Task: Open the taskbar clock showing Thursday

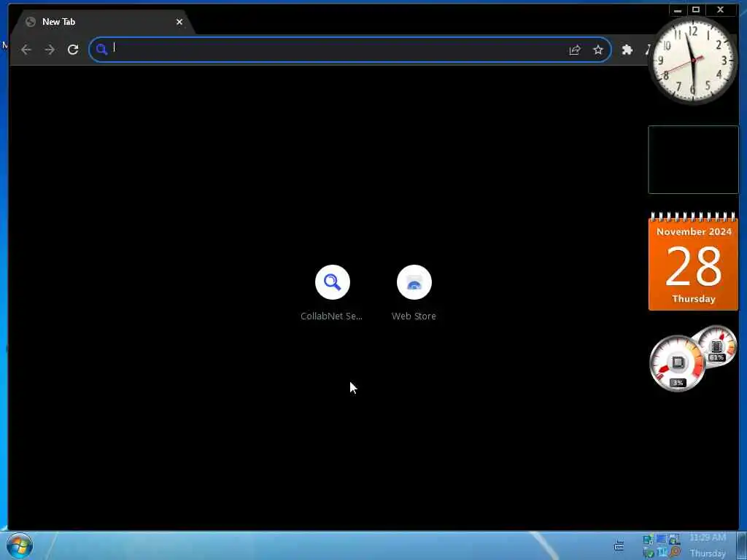Action: 708,545
